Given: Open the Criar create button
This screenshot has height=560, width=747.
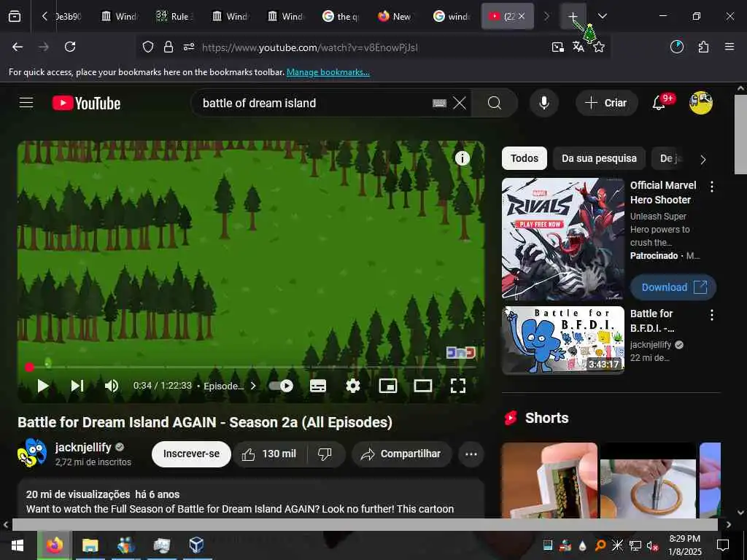Looking at the screenshot, I should [x=606, y=103].
